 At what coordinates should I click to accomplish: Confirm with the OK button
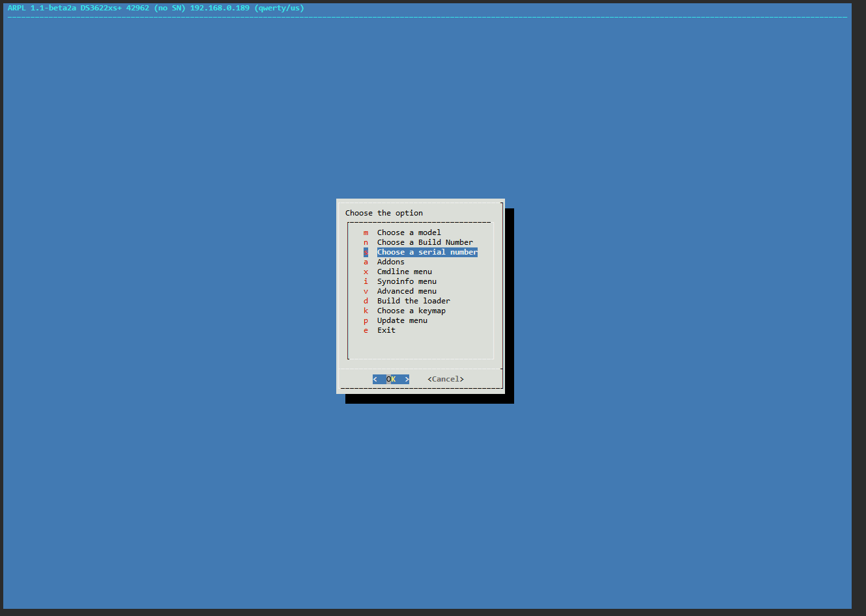pyautogui.click(x=391, y=379)
